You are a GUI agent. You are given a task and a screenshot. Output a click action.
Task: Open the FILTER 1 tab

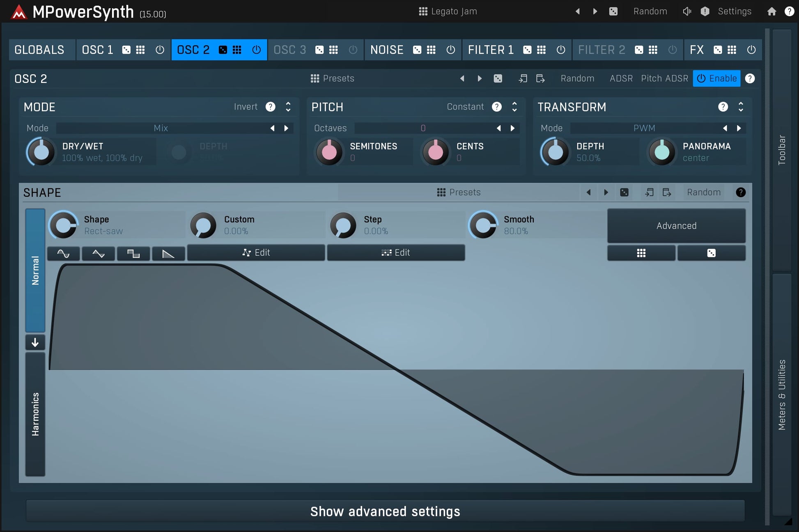(491, 50)
